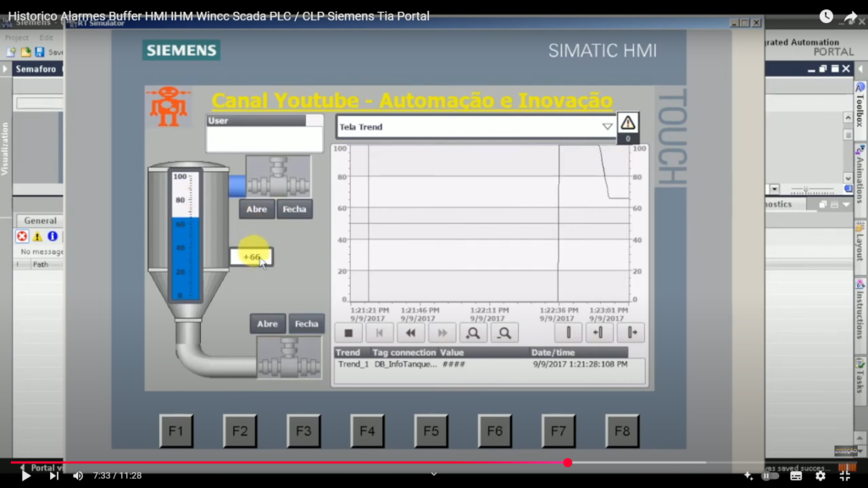Click the tank level bar gauge
Viewport: 868px width, 488px height.
click(186, 235)
